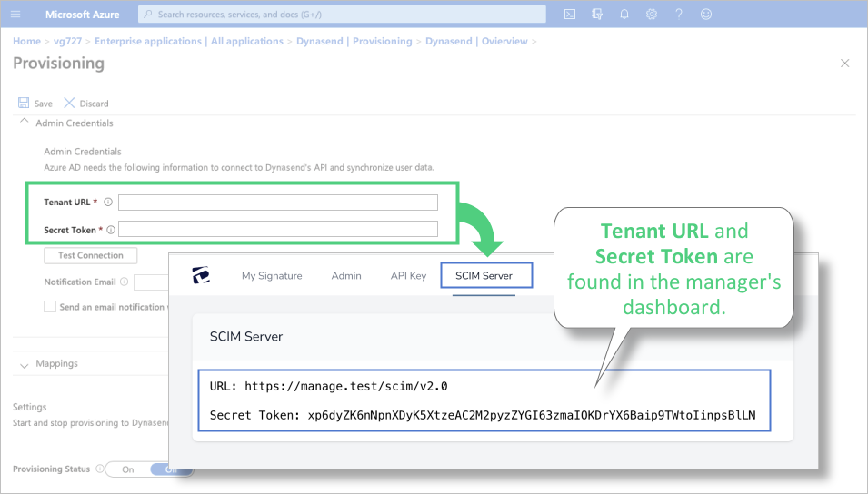868x494 pixels.
Task: Open Cloud Shell from the top bar
Action: 570,15
